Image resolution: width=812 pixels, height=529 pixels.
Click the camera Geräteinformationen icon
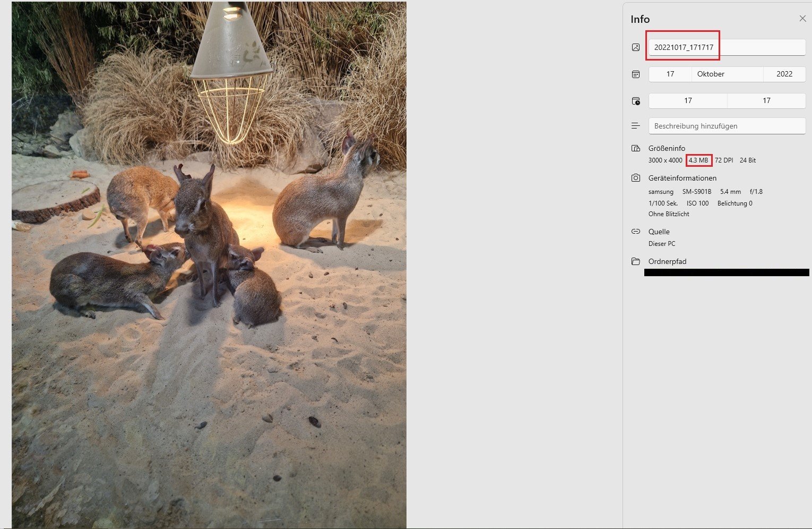pyautogui.click(x=636, y=178)
